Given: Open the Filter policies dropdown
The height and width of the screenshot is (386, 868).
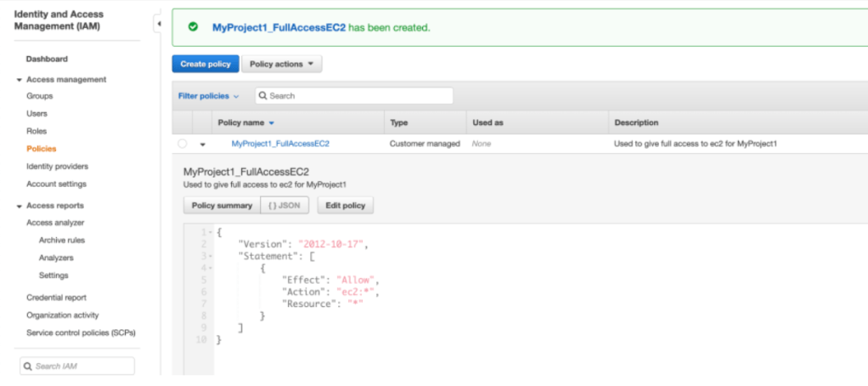Looking at the screenshot, I should [x=208, y=96].
